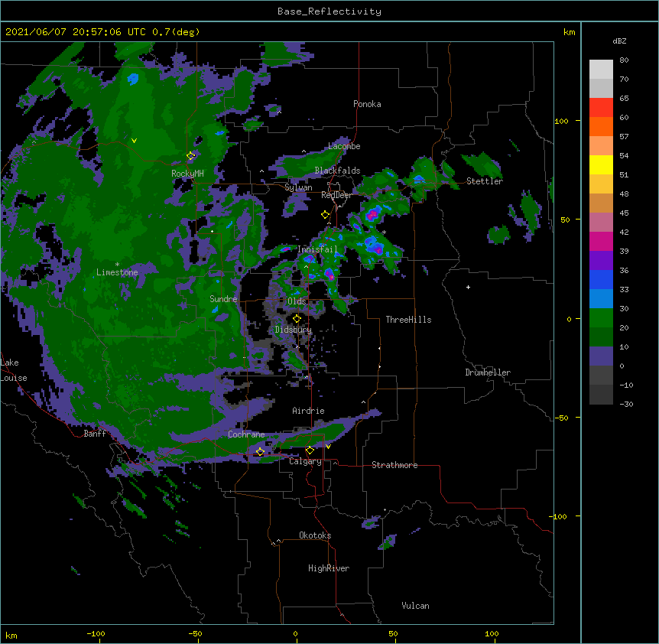Select the Drumheller label
Image resolution: width=659 pixels, height=644 pixels.
point(488,372)
